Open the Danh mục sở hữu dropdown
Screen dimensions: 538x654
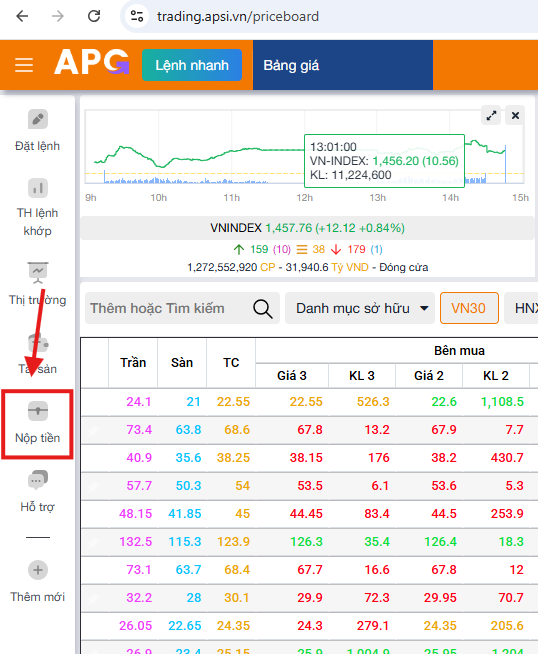(x=360, y=308)
